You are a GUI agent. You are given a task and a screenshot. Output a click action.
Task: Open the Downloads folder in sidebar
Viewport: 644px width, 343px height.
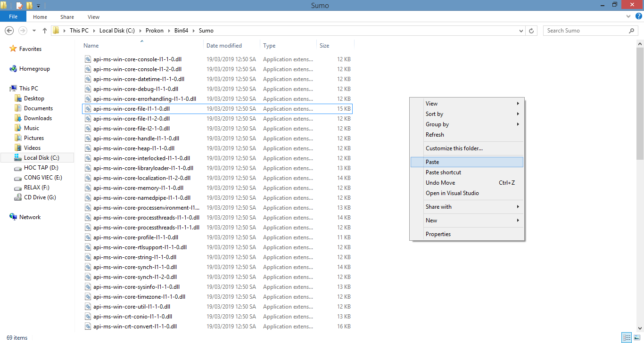(x=38, y=118)
